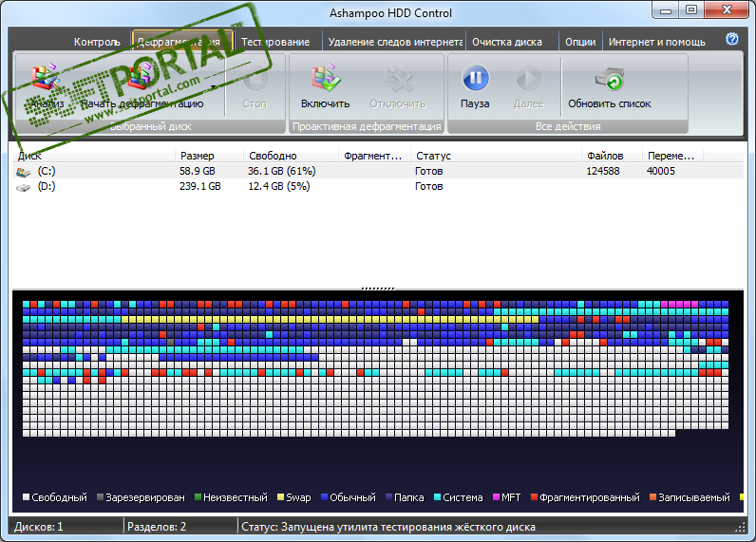This screenshot has height=542, width=756.
Task: Open the dropdown arrow beside Начать дефрагментацию
Action: [213, 87]
